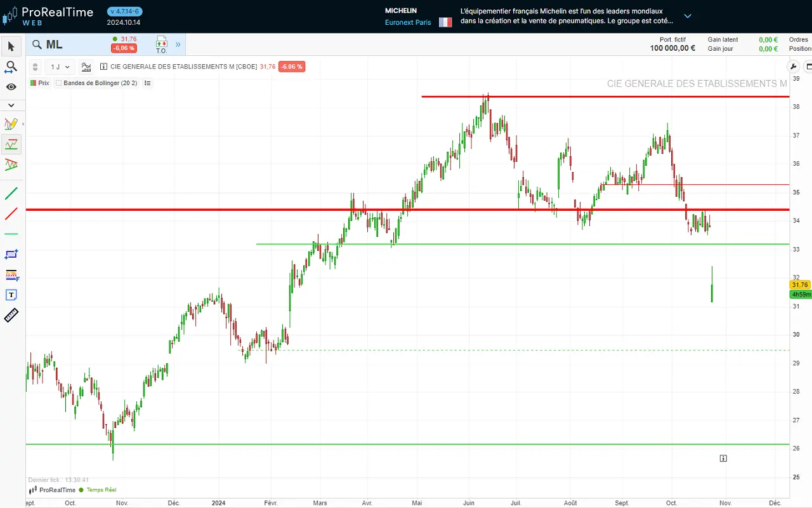Select the upper red resistance line
812x508 pixels.
click(x=605, y=97)
